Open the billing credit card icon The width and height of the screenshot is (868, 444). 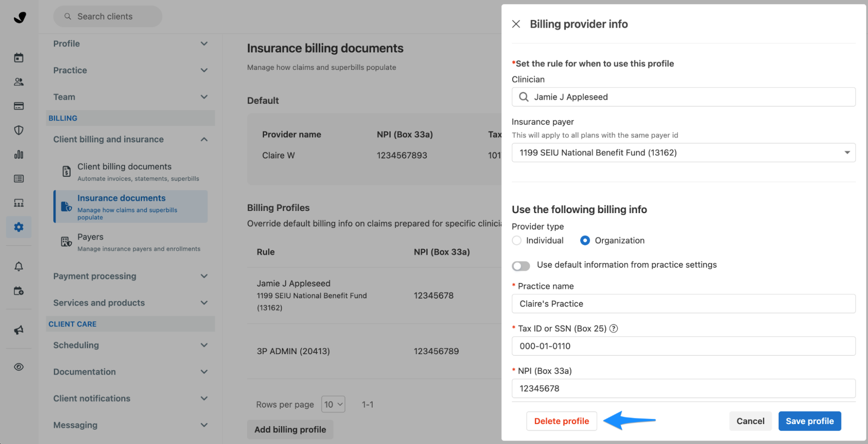(x=19, y=106)
